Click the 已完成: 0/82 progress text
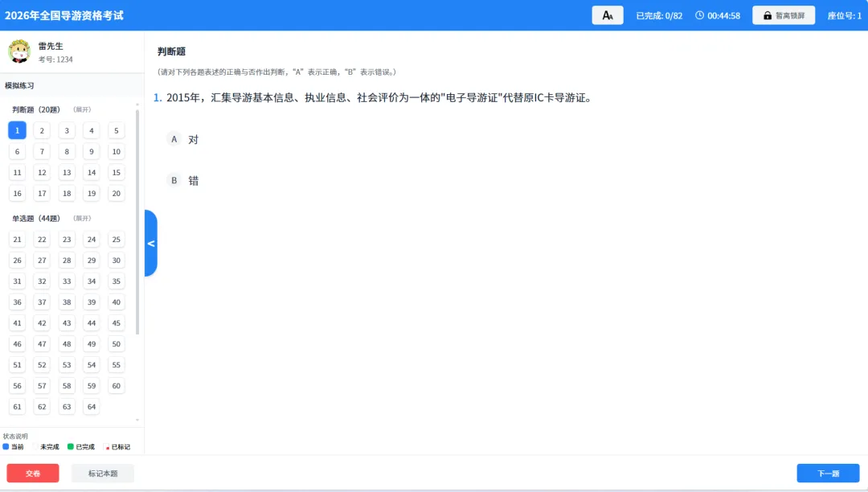 [659, 15]
